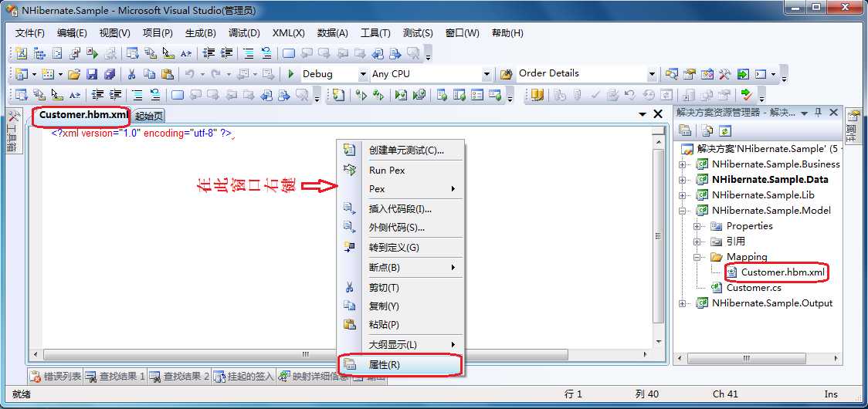Viewport: 868px width, 409px height.
Task: Open the Any CPU platform dropdown
Action: (487, 74)
